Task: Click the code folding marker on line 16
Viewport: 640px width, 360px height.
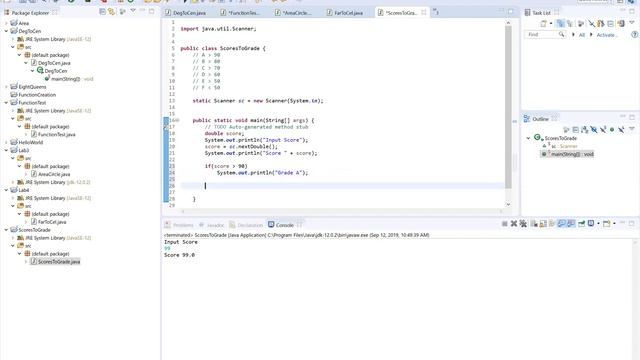Action: (x=177, y=120)
